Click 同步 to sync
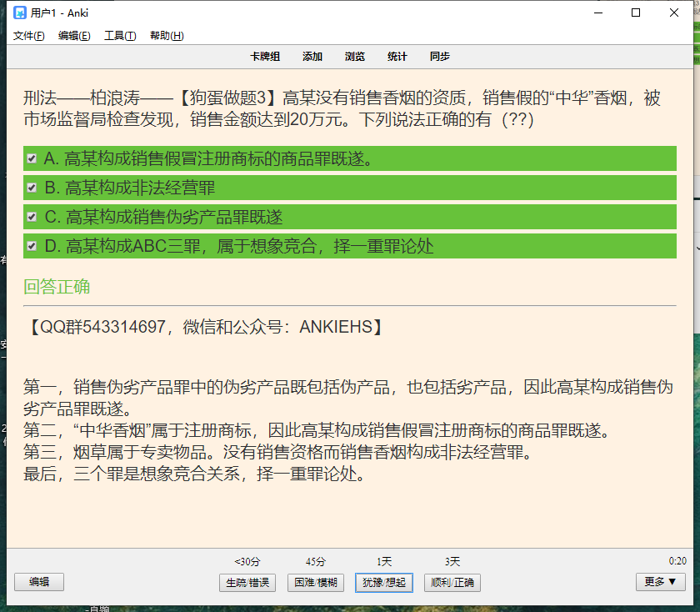 pyautogui.click(x=440, y=57)
